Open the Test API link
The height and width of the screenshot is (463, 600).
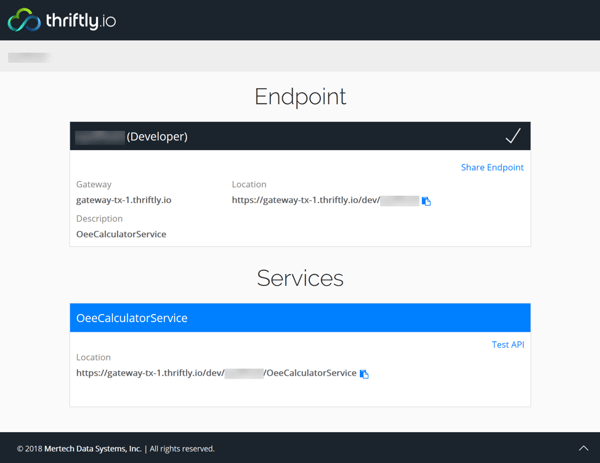508,344
